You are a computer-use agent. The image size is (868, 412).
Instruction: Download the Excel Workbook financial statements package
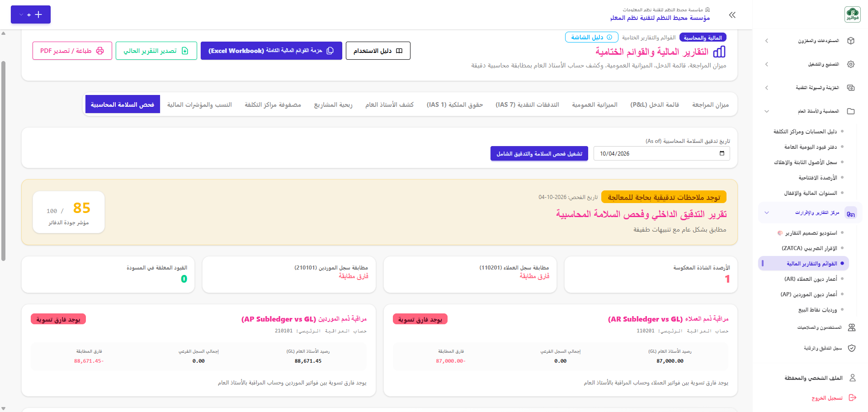[271, 51]
